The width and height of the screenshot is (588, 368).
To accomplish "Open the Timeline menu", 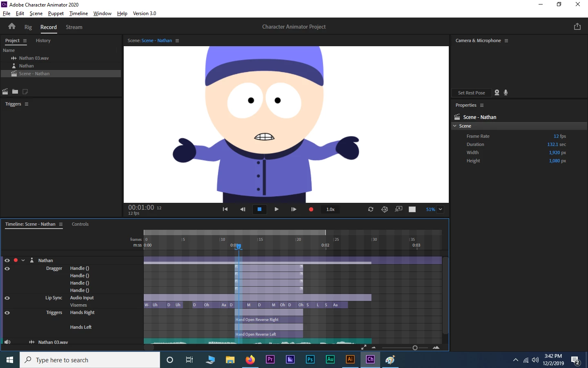I will coord(78,13).
